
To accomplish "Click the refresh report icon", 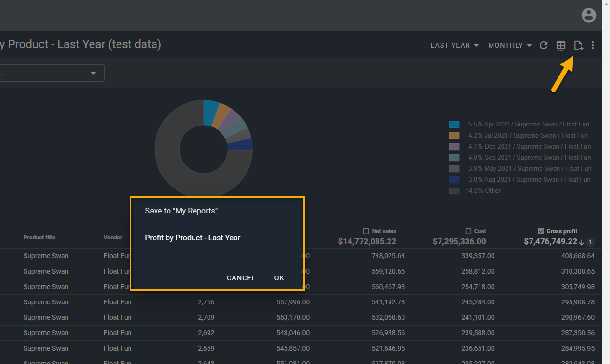I will pos(544,45).
